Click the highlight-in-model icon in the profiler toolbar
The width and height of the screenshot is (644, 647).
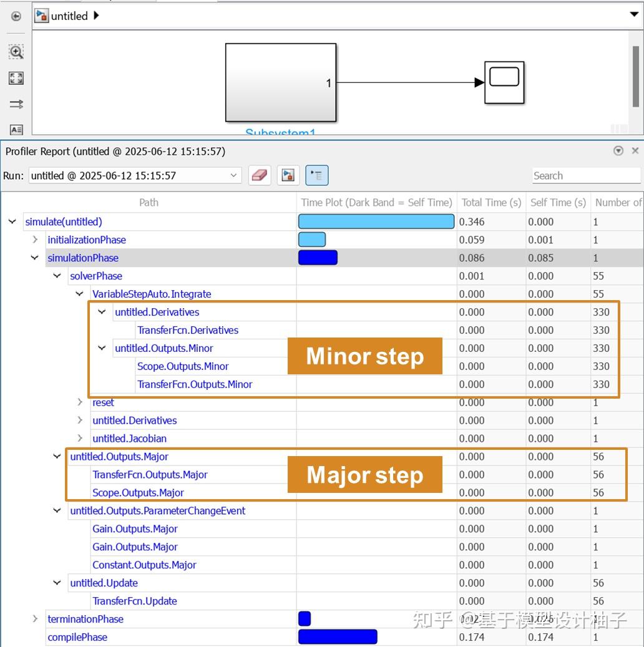click(288, 175)
